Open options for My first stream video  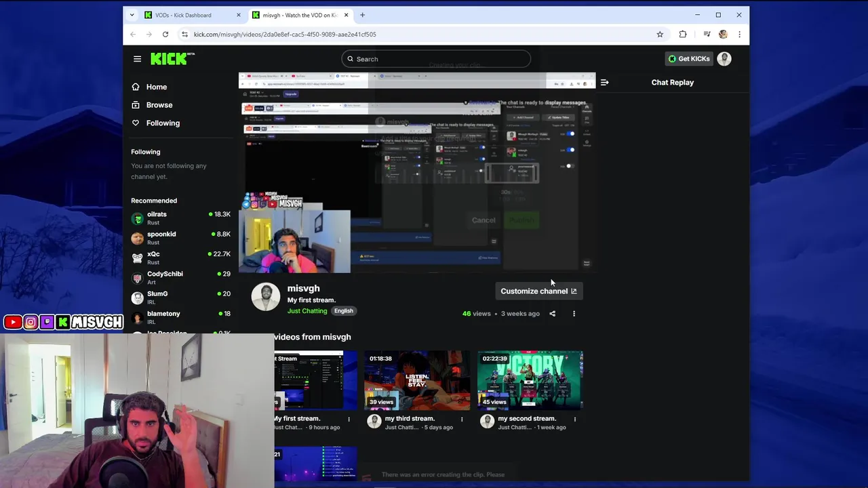(x=349, y=420)
